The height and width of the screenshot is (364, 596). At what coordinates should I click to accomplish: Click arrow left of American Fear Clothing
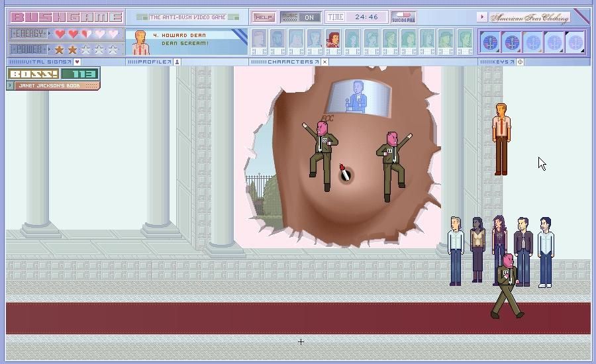coord(481,17)
